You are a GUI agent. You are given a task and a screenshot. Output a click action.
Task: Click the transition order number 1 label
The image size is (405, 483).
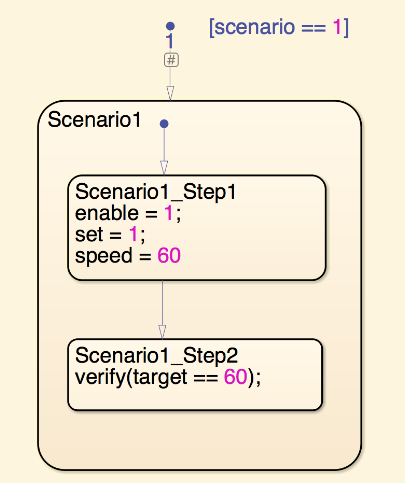click(x=170, y=41)
